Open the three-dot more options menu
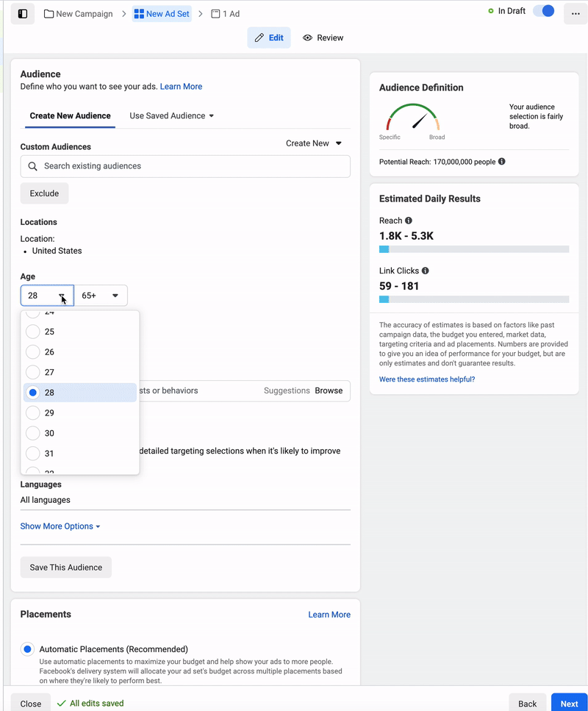Image resolution: width=588 pixels, height=711 pixels. (x=576, y=14)
